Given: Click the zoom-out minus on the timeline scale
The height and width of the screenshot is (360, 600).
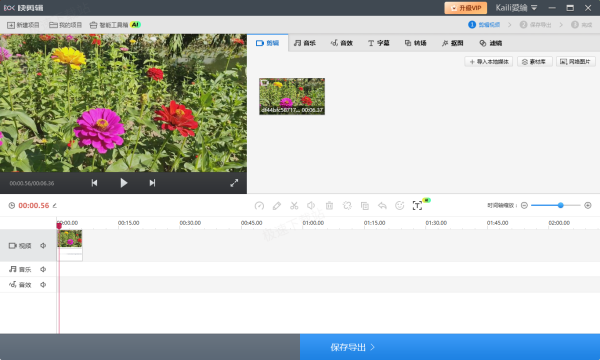Looking at the screenshot, I should point(524,205).
